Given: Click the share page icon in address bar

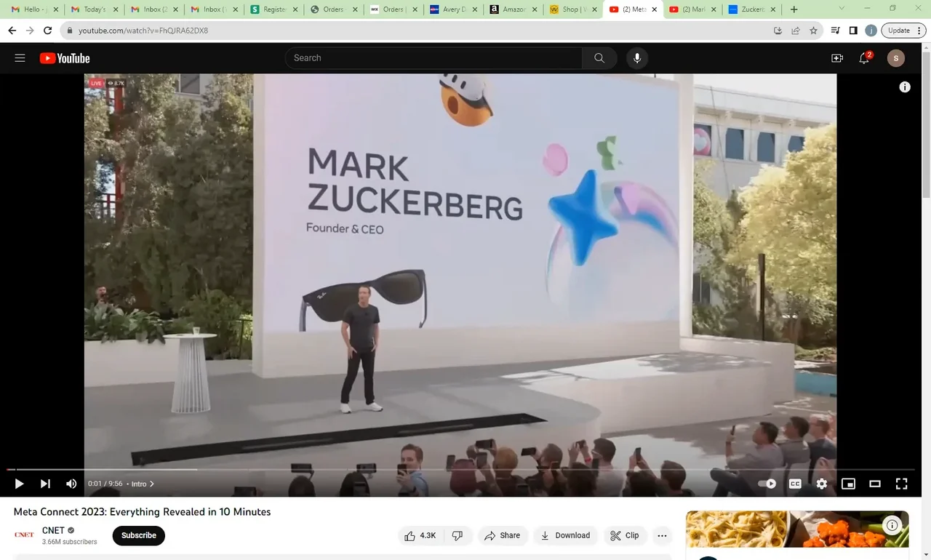Looking at the screenshot, I should tap(796, 31).
